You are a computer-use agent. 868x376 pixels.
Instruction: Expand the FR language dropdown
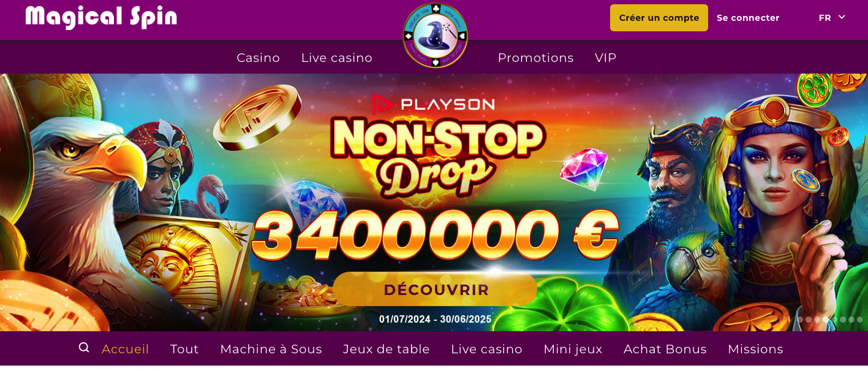pos(832,18)
